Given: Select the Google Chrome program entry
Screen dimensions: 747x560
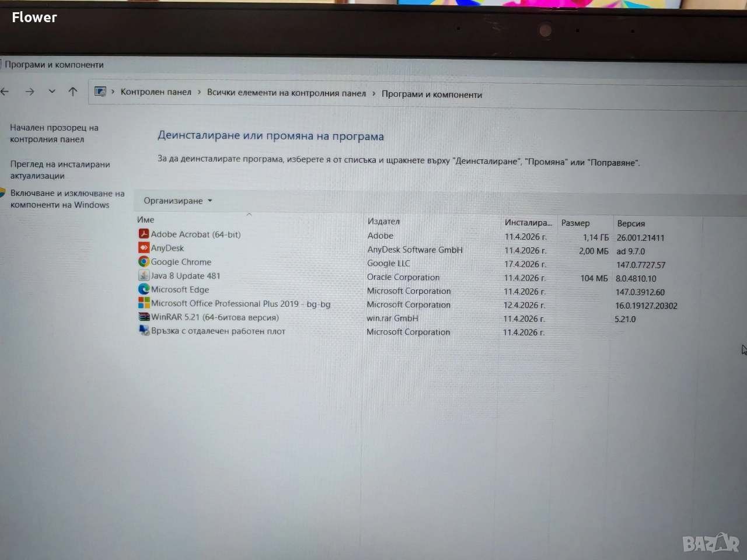Looking at the screenshot, I should coord(181,262).
